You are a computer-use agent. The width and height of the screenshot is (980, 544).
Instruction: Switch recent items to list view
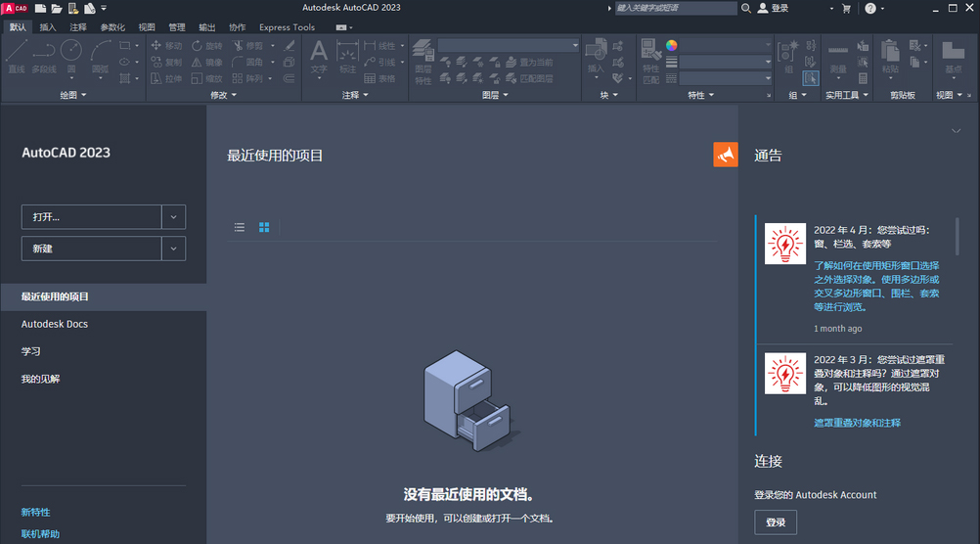coord(240,227)
